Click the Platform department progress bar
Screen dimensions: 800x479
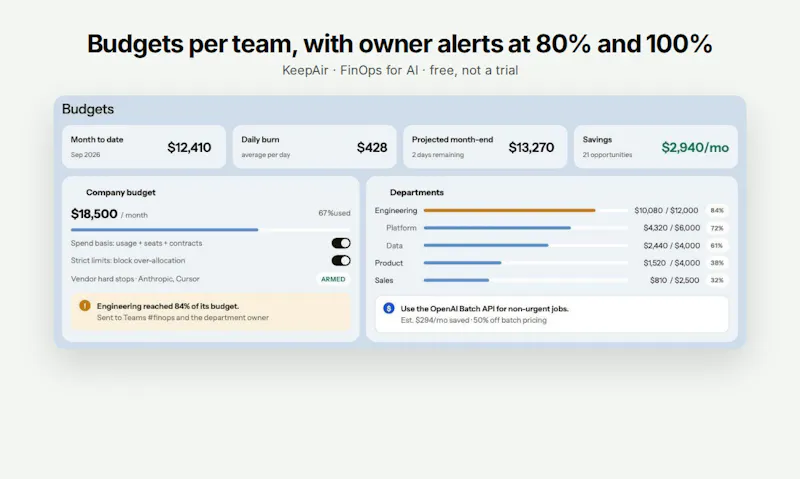(526, 228)
